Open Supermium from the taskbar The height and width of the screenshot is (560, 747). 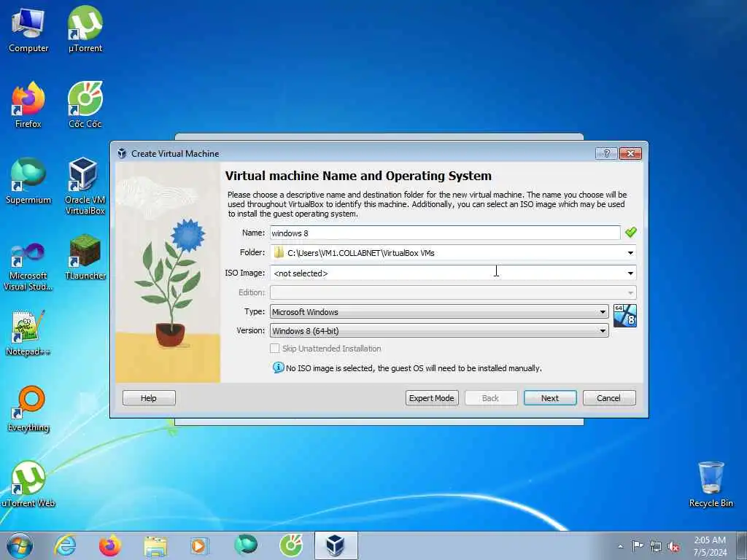tap(245, 545)
